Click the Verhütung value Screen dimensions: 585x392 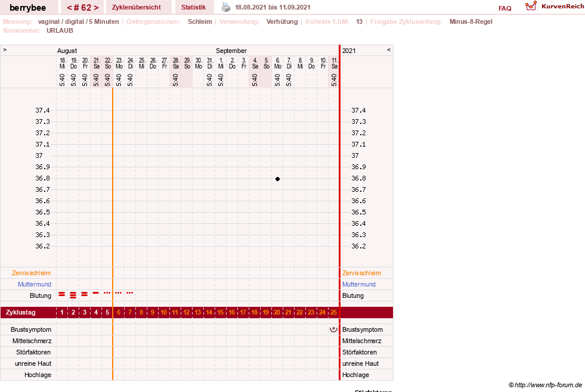tap(282, 21)
